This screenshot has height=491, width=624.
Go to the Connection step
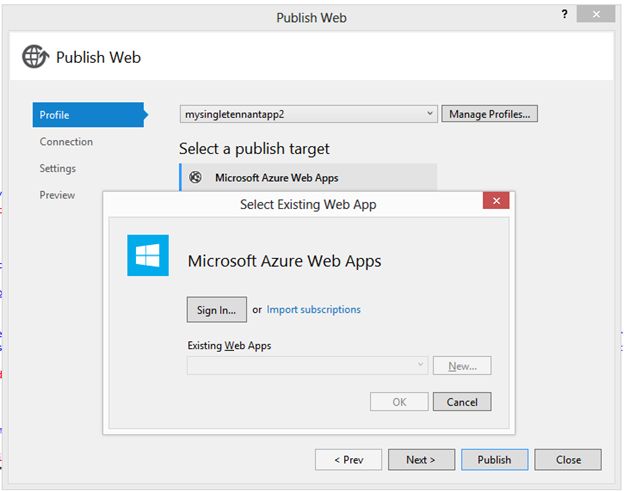(66, 142)
